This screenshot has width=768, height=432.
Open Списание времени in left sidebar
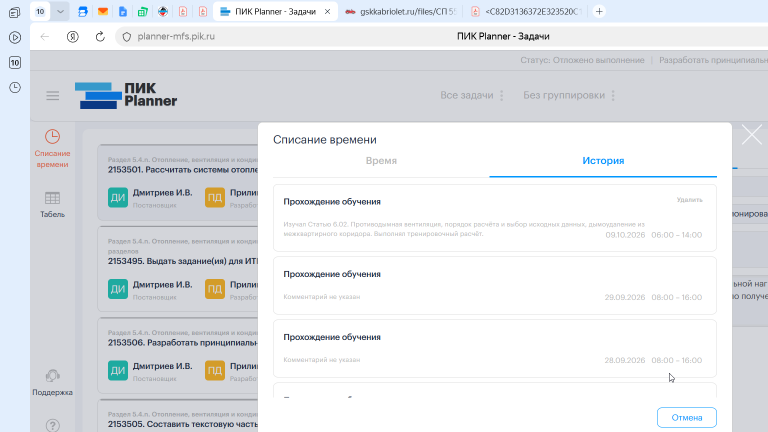(x=52, y=149)
